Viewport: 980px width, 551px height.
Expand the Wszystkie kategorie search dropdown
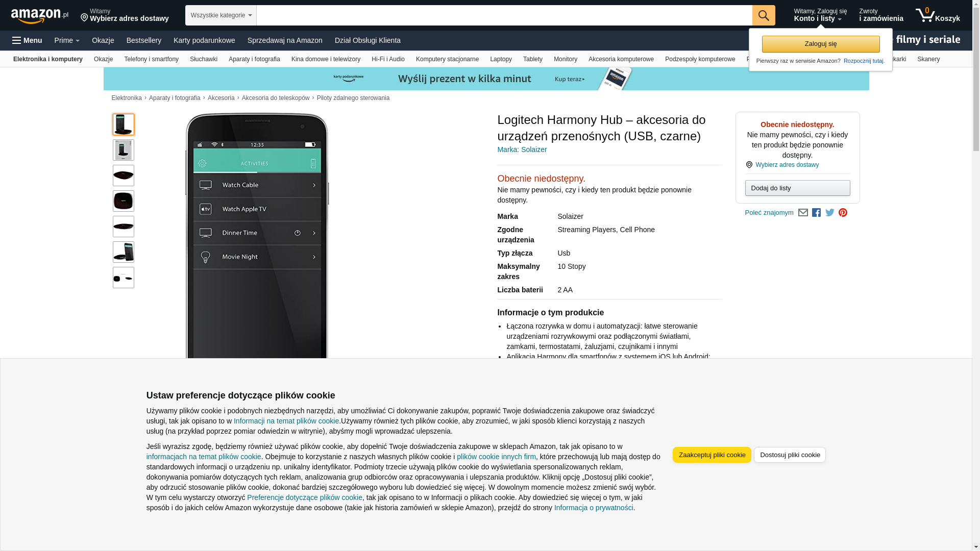(x=221, y=15)
